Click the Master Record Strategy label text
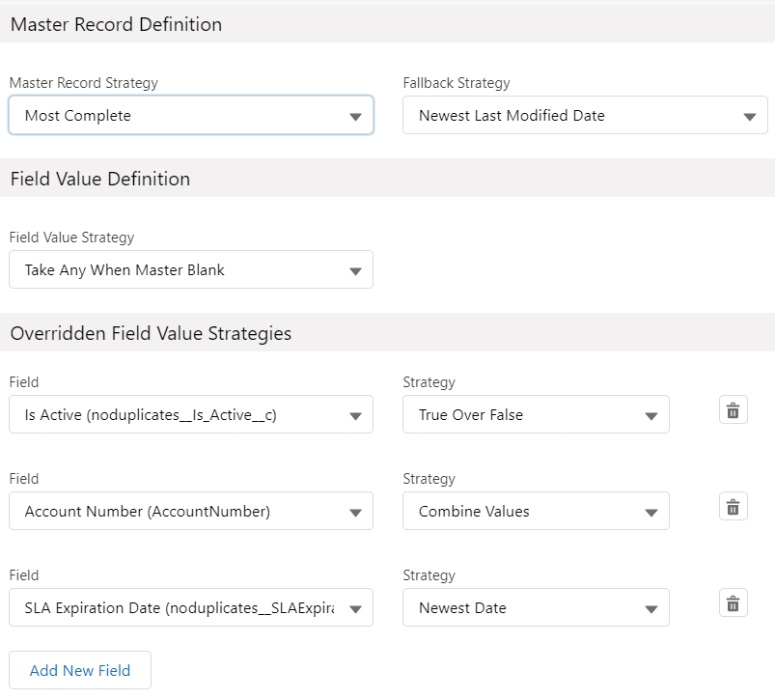Image resolution: width=775 pixels, height=700 pixels. click(x=84, y=83)
